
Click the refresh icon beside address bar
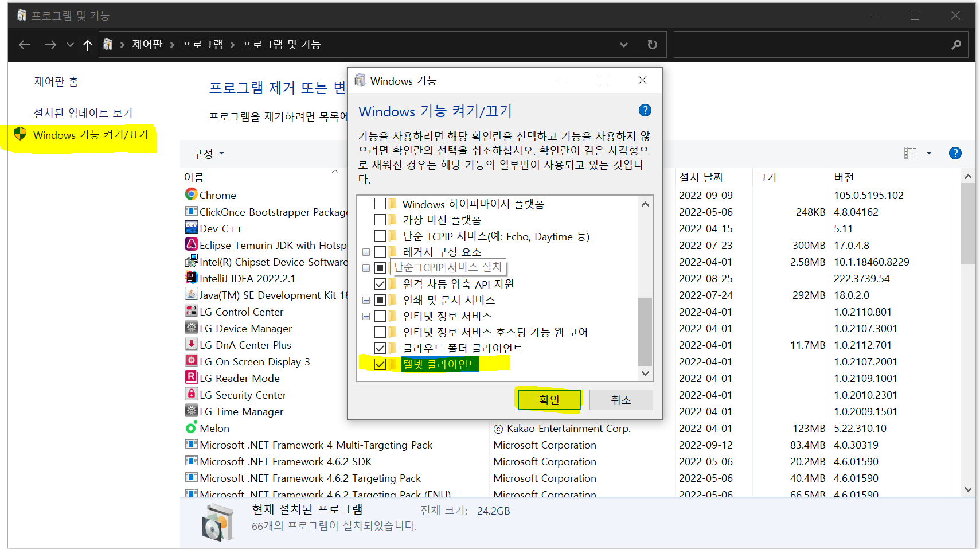[652, 45]
